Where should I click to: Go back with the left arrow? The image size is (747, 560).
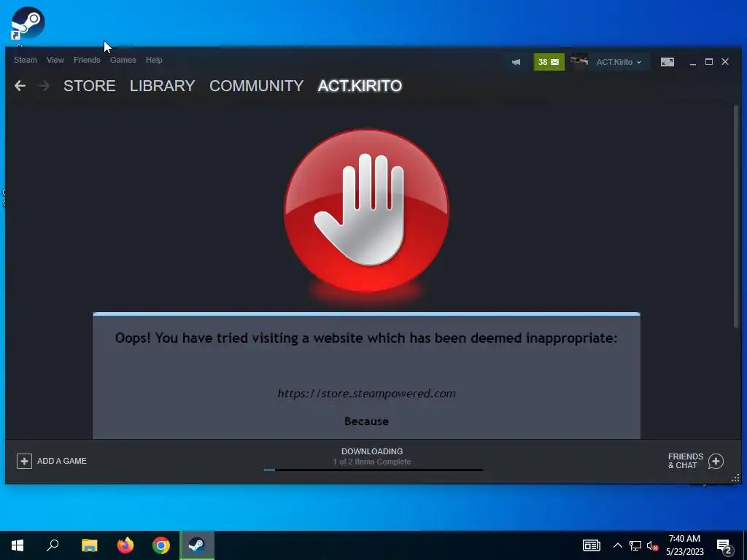click(20, 86)
